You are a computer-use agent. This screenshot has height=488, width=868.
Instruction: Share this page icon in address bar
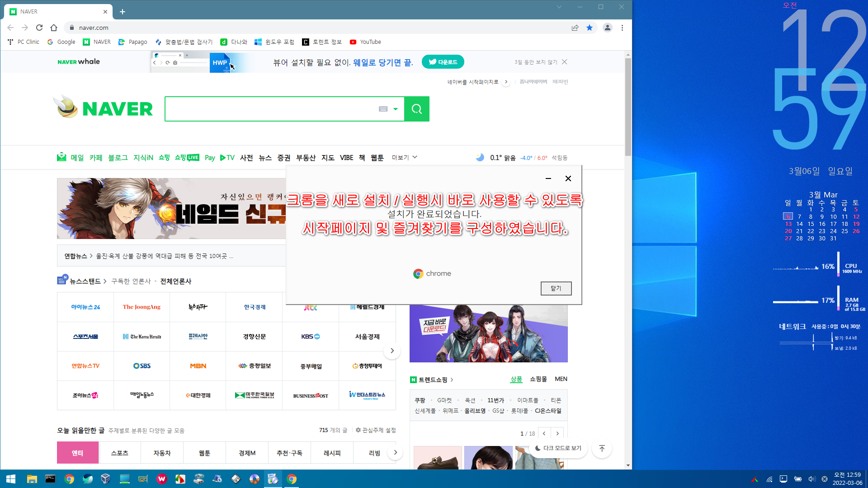(x=575, y=28)
